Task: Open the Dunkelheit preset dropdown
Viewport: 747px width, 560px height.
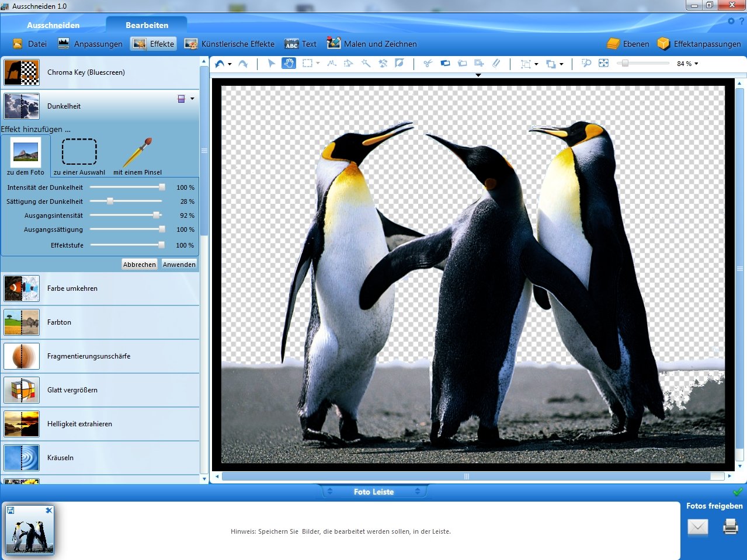Action: tap(192, 99)
